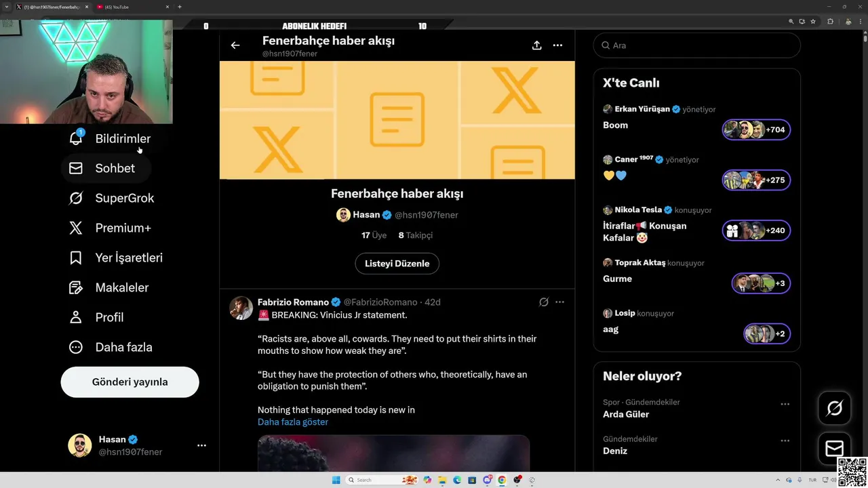Screen dimensions: 868x488
Task: Open Chrome menu three dots
Action: (861, 22)
